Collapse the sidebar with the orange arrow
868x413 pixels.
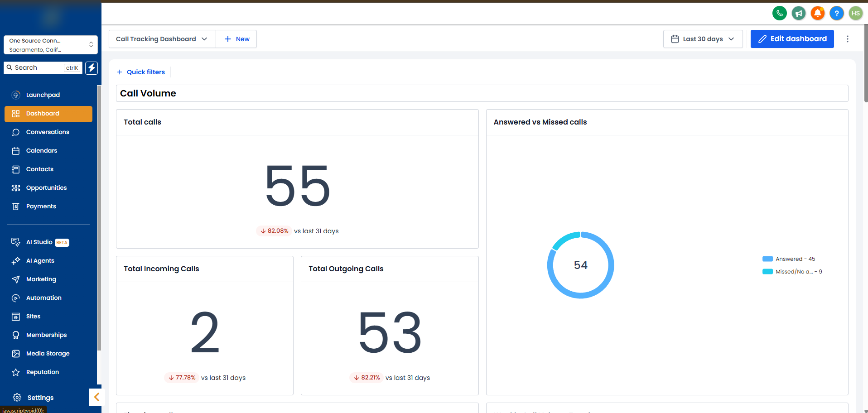click(96, 397)
